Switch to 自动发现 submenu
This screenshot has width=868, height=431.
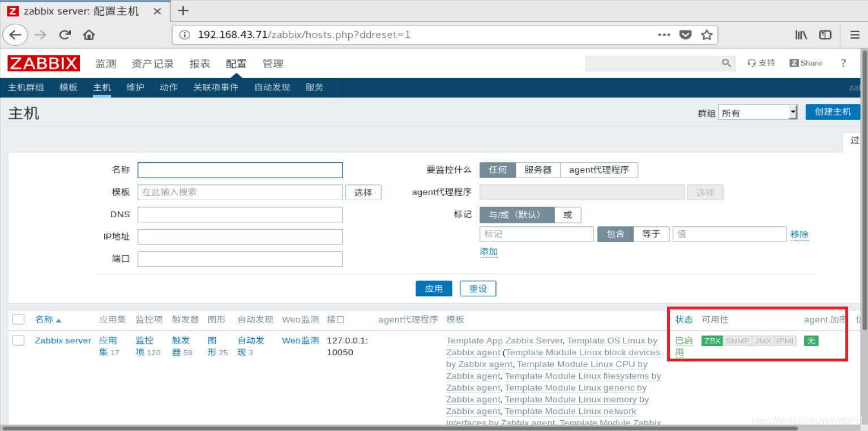[x=272, y=87]
